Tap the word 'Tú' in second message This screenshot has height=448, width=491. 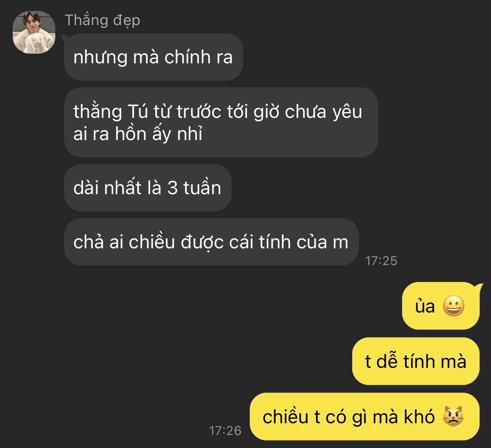138,112
